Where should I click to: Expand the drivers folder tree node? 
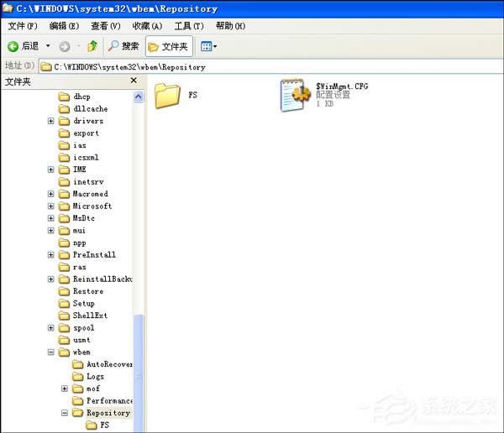point(51,121)
